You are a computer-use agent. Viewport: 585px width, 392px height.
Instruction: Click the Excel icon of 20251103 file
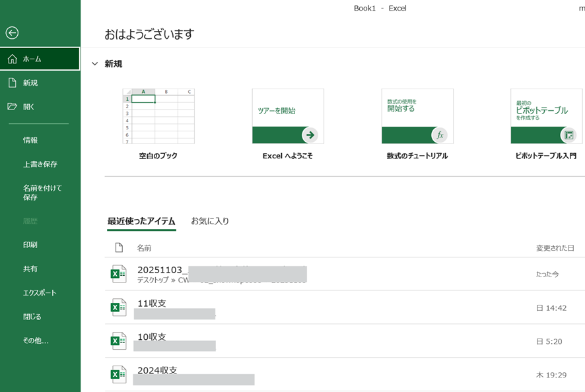(x=118, y=274)
